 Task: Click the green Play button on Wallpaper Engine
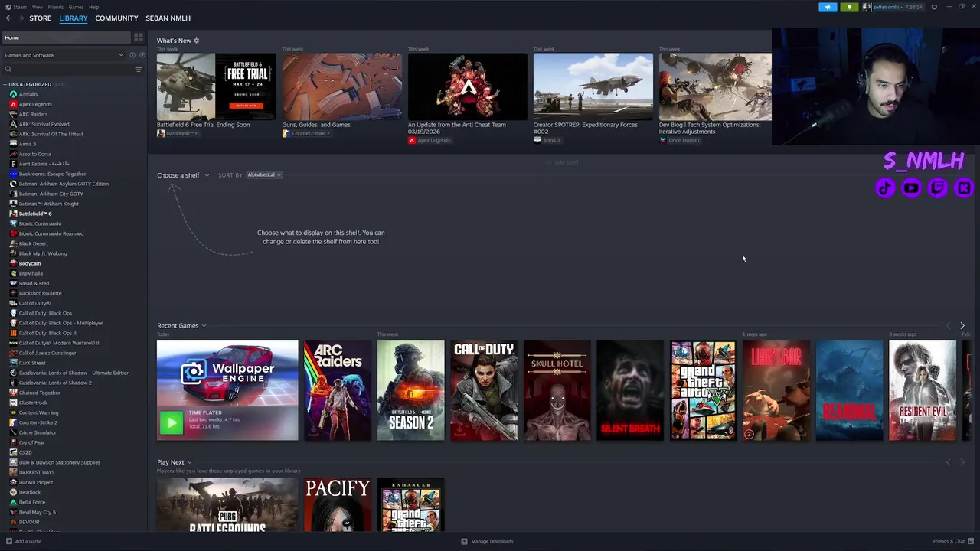[171, 422]
